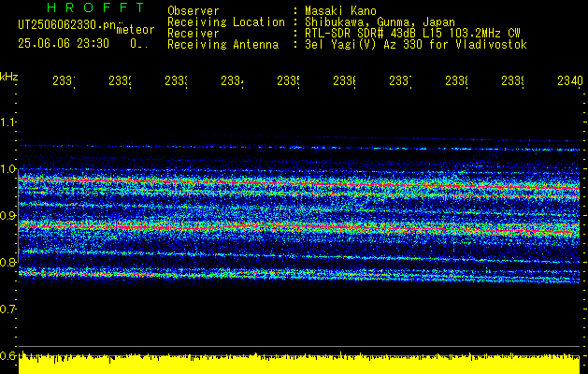Select the observer name Masaki Kano

[x=340, y=11]
